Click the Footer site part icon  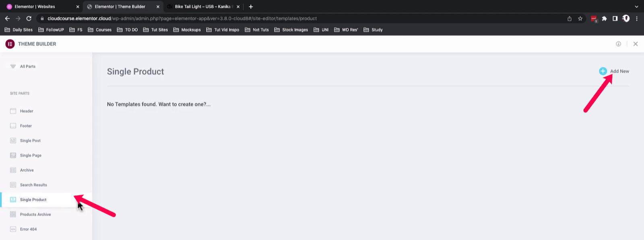pyautogui.click(x=13, y=126)
